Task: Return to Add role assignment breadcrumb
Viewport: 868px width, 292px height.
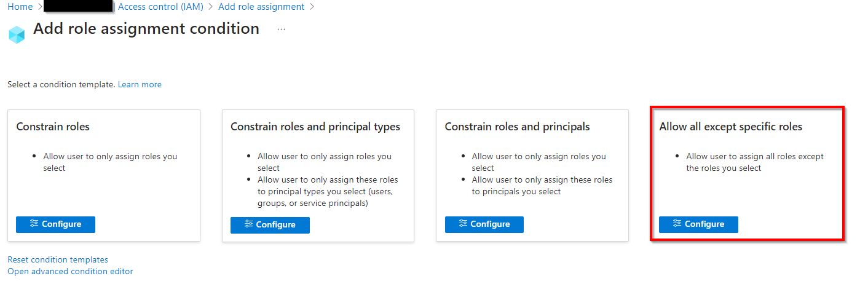Action: [x=261, y=7]
